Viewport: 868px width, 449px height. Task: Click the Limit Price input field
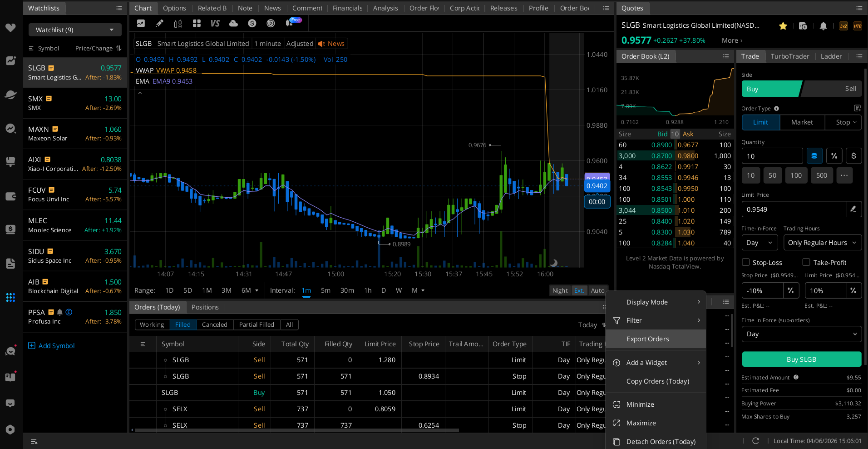point(794,210)
